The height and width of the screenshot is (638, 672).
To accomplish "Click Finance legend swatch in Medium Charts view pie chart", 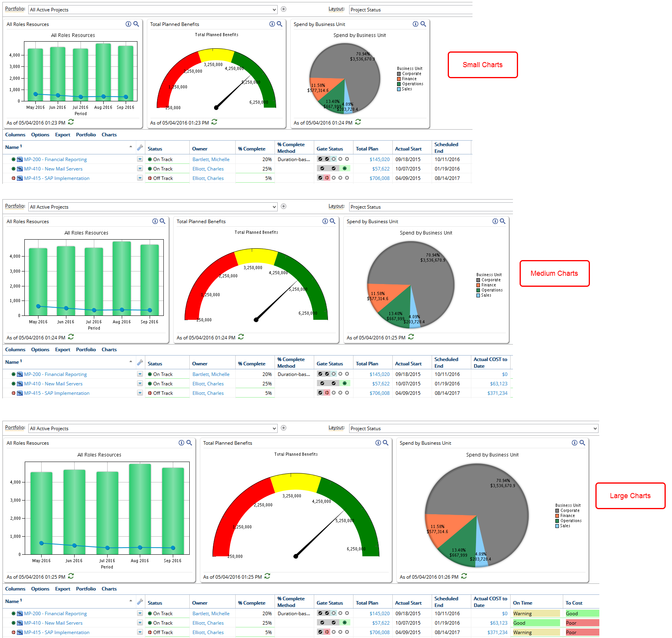I will (x=478, y=285).
